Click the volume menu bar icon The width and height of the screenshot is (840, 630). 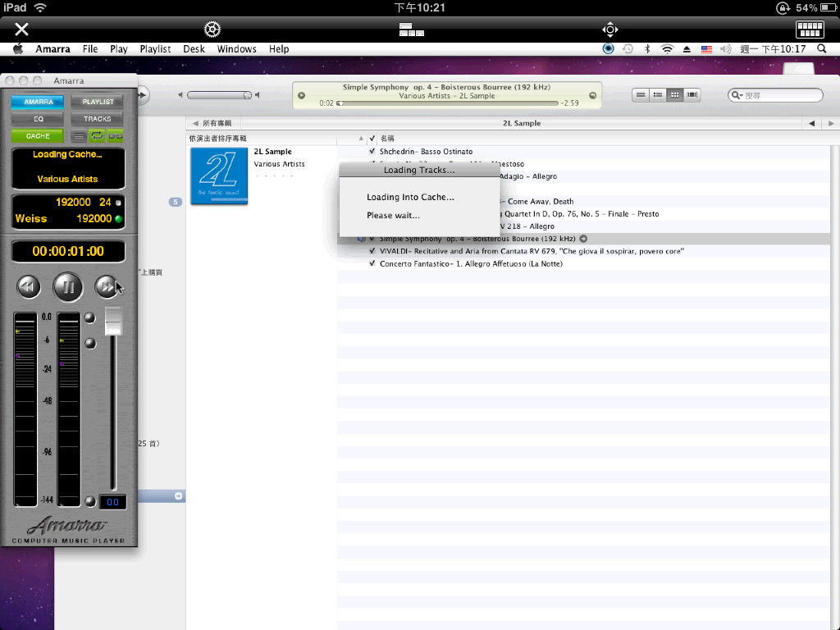pyautogui.click(x=725, y=48)
